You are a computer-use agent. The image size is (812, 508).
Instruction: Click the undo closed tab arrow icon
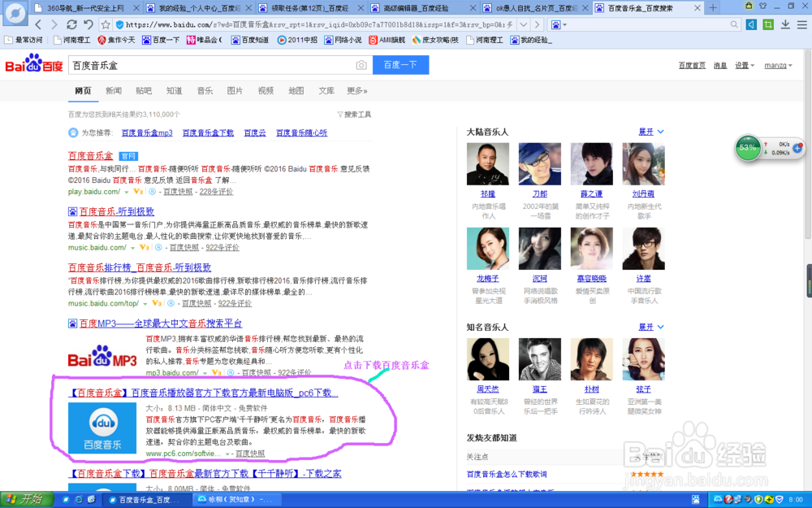pos(89,24)
